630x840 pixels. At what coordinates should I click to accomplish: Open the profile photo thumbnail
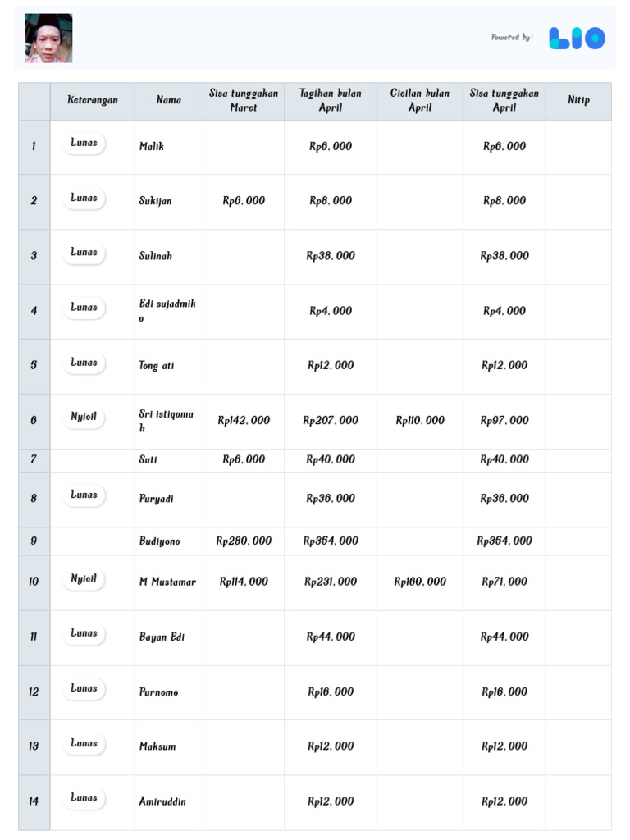coord(48,39)
